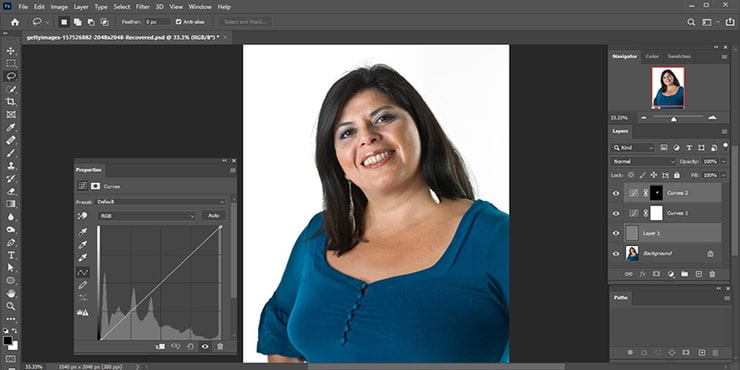Select the Horizontal Type tool
Viewport: 740px width, 370px height.
pos(11,255)
